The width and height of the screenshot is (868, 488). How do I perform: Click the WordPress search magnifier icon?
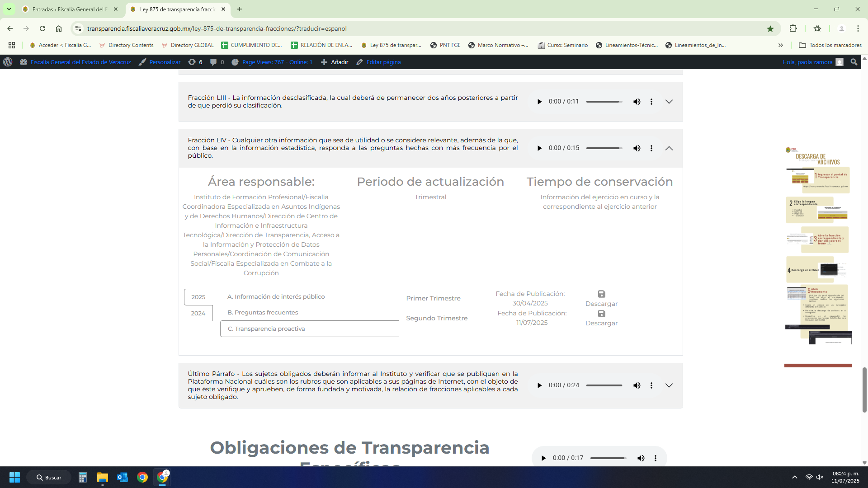[x=854, y=62]
